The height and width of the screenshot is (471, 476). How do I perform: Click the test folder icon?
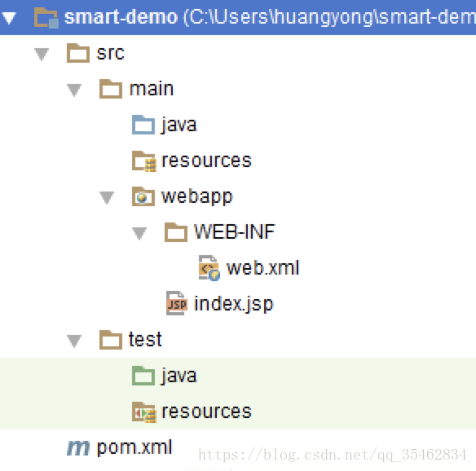[111, 340]
